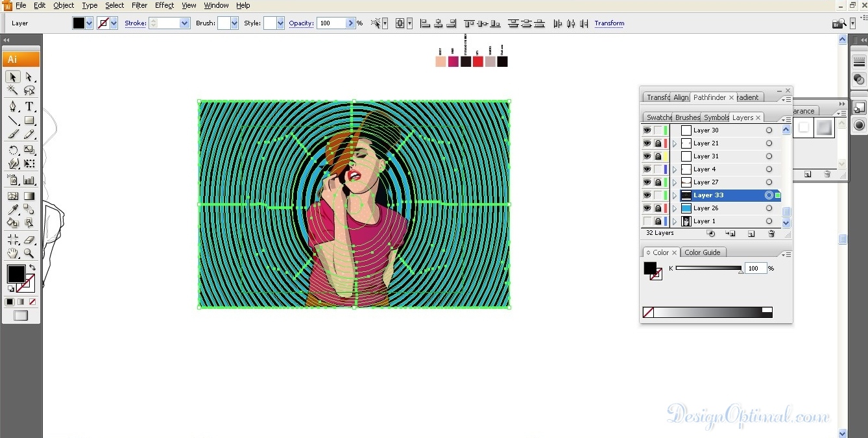868x438 pixels.
Task: Select the Warp tool
Action: click(12, 164)
